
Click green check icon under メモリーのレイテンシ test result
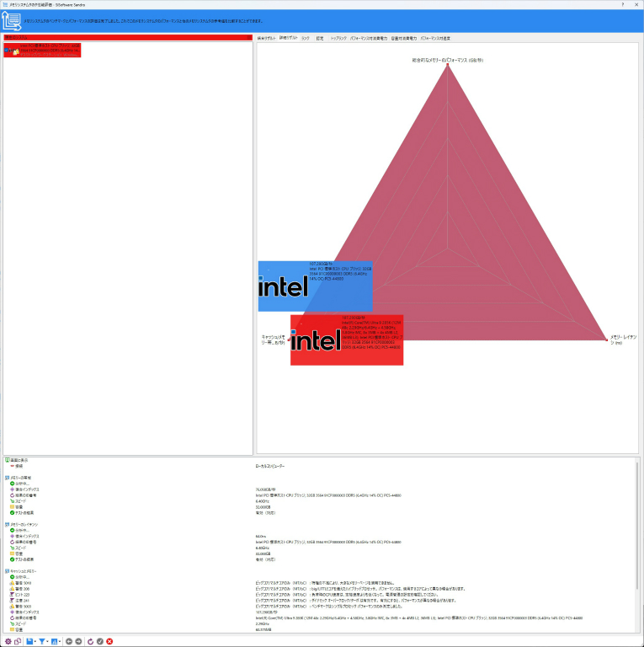(x=13, y=559)
